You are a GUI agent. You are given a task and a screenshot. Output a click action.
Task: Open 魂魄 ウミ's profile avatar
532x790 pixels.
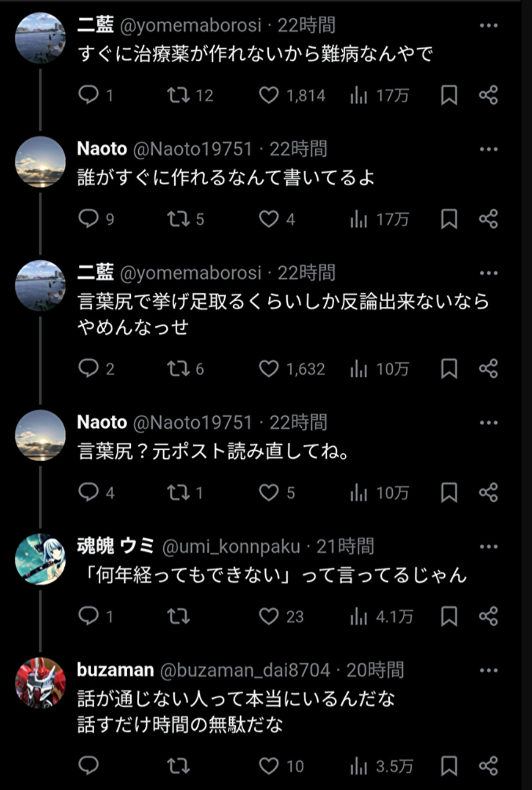pyautogui.click(x=40, y=559)
